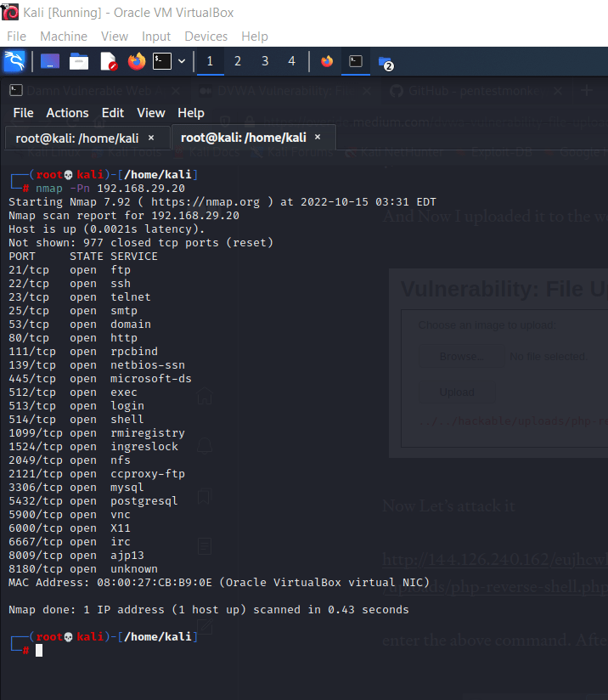Open the VirtualBox Devices menu
The image size is (608, 700).
[205, 37]
